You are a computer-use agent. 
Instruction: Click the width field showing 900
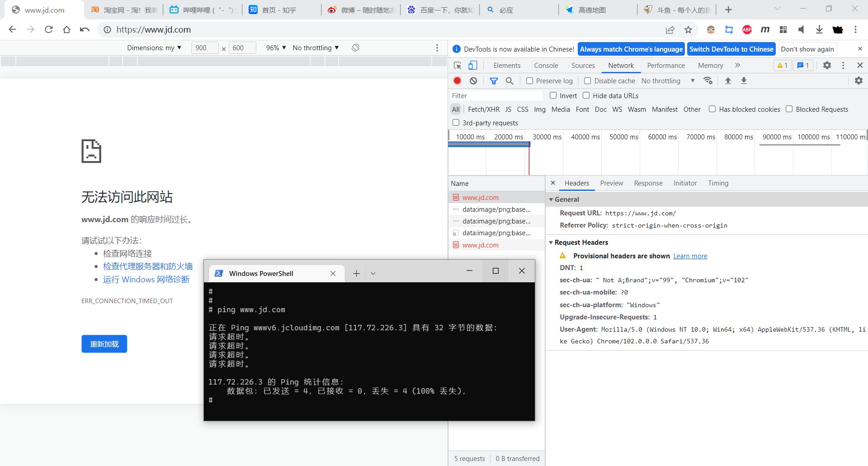click(x=205, y=48)
